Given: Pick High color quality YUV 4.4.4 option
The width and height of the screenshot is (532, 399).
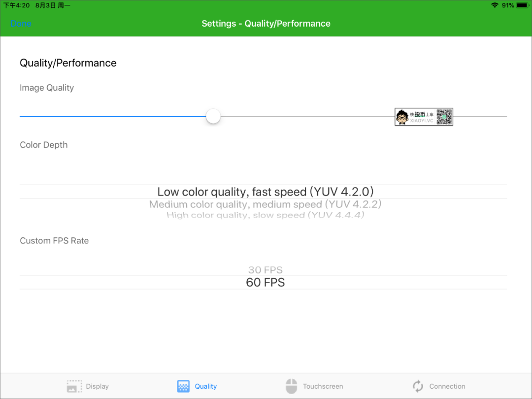Looking at the screenshot, I should 266,215.
